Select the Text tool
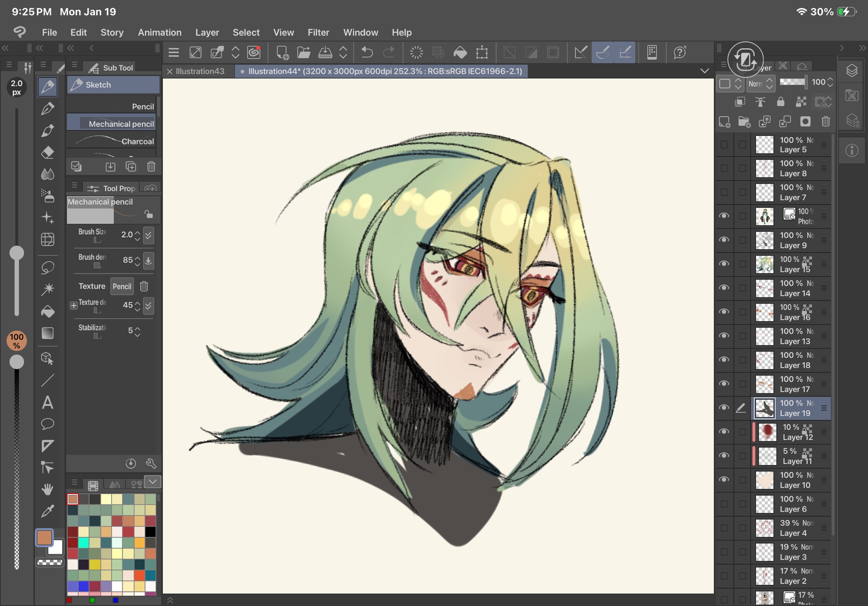 click(48, 402)
